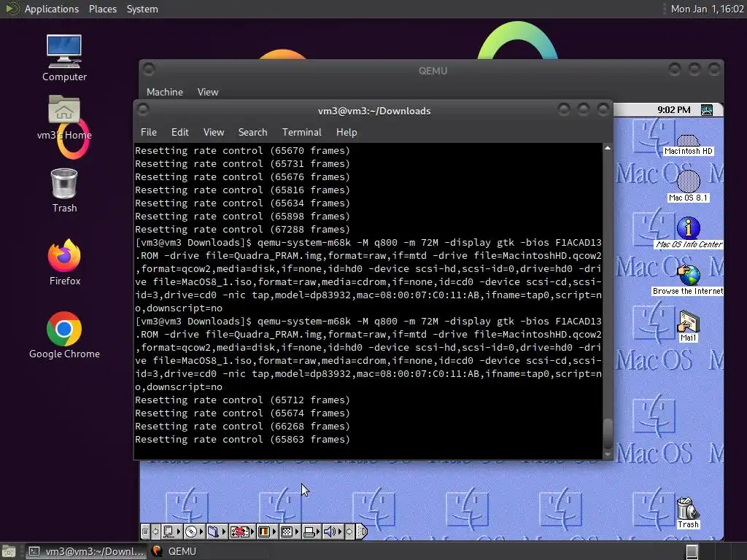Open the Mac OS Info Center icon
This screenshot has width=747, height=560.
point(689,233)
